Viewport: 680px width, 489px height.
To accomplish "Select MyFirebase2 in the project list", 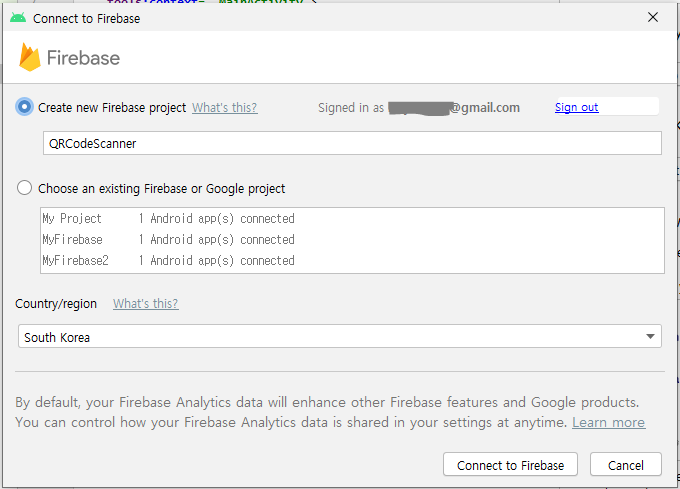I will coord(75,261).
